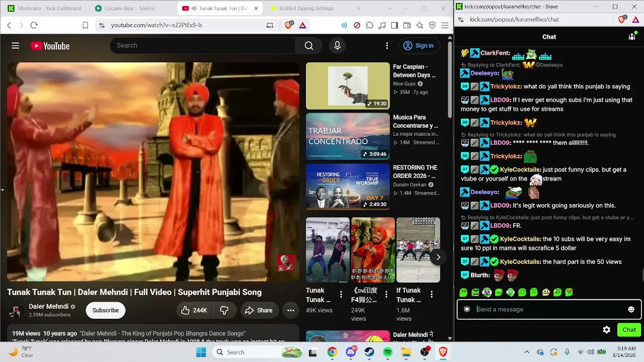Image resolution: width=644 pixels, height=362 pixels.
Task: Like the Tunak Tunak Tun video
Action: 194,310
